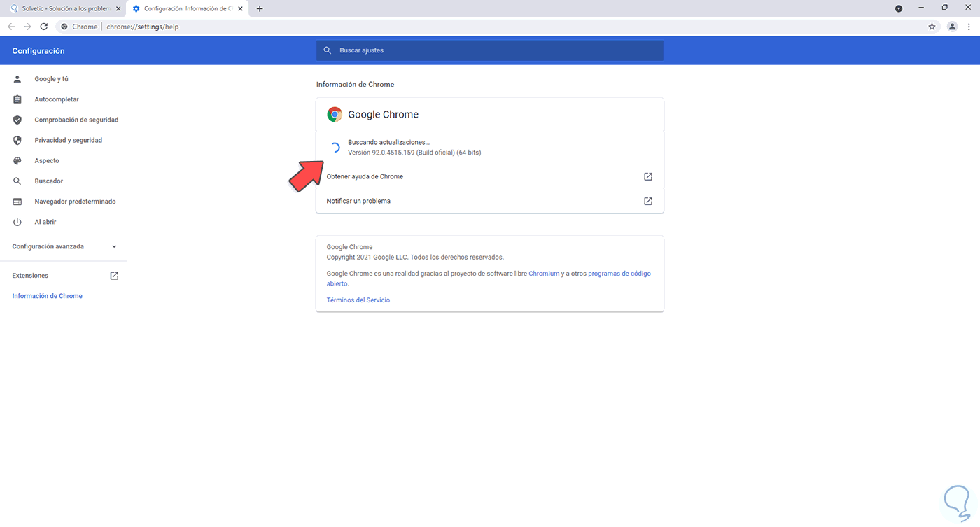Image resolution: width=980 pixels, height=527 pixels.
Task: Click the Buscar ajustes search field
Action: (489, 50)
